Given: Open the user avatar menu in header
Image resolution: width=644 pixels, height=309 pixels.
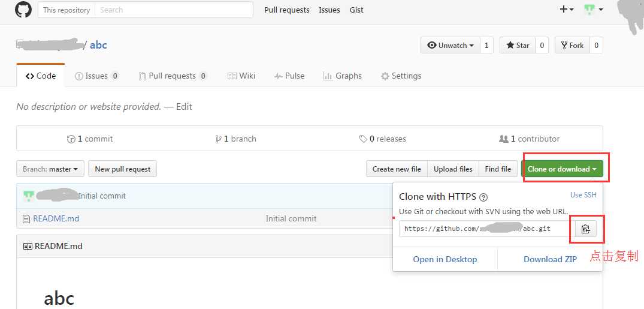Looking at the screenshot, I should 594,10.
